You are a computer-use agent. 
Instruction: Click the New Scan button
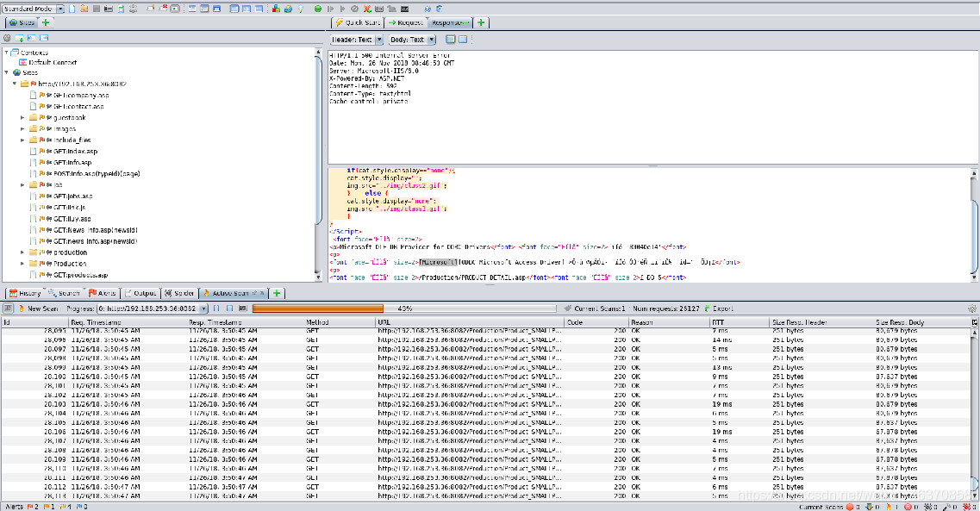(38, 308)
